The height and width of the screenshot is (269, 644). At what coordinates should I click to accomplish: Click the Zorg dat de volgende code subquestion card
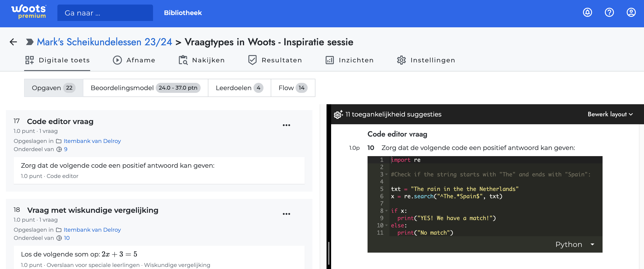[159, 171]
